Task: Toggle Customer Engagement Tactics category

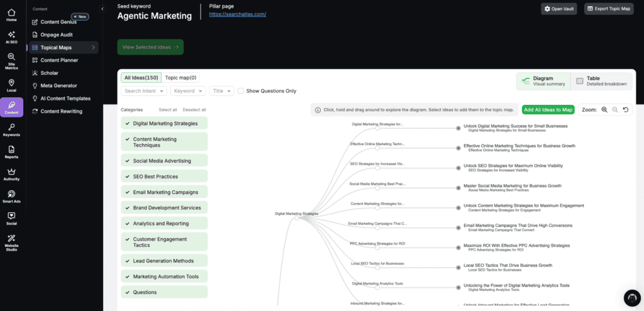Action: point(164,242)
